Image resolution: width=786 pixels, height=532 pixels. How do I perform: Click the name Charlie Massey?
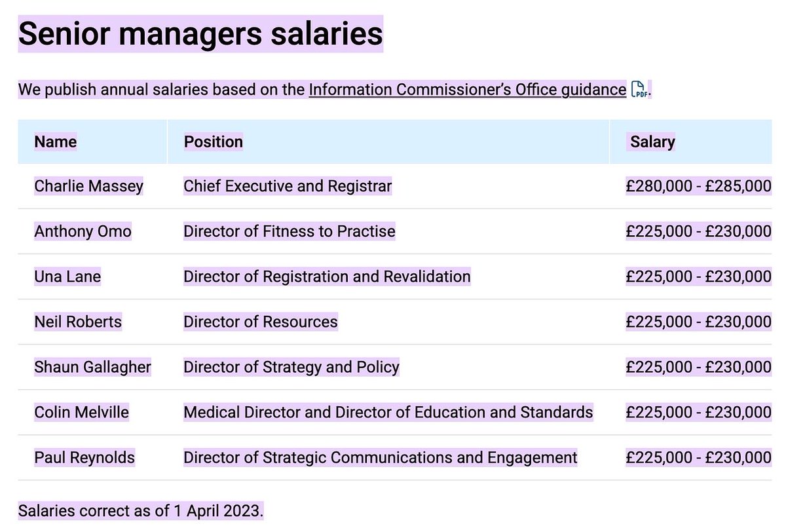click(x=88, y=187)
